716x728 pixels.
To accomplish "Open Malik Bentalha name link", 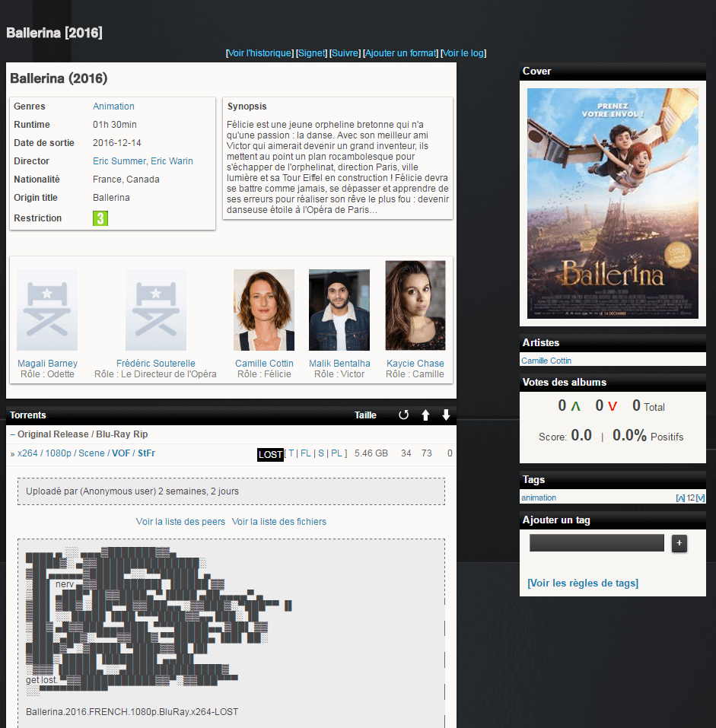I will tap(339, 363).
